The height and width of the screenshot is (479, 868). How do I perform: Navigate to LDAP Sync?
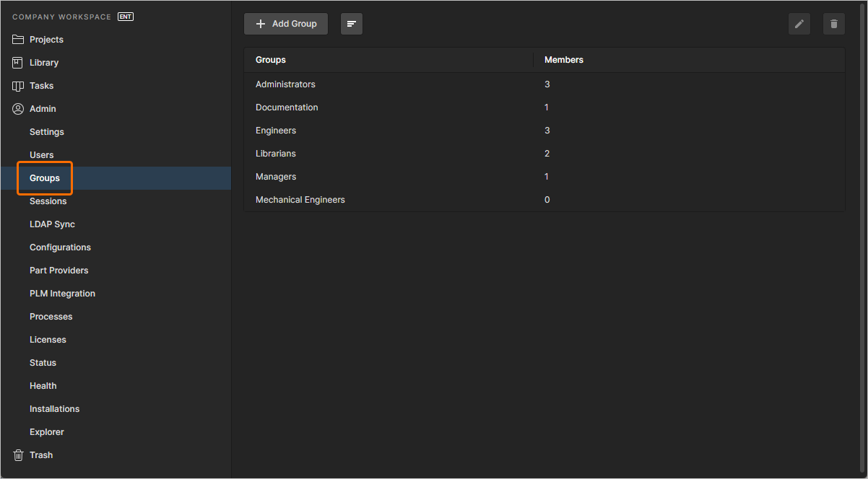click(52, 224)
